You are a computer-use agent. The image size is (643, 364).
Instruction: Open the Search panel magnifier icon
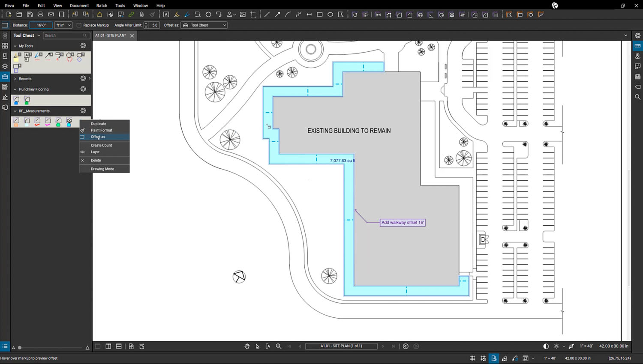(637, 97)
